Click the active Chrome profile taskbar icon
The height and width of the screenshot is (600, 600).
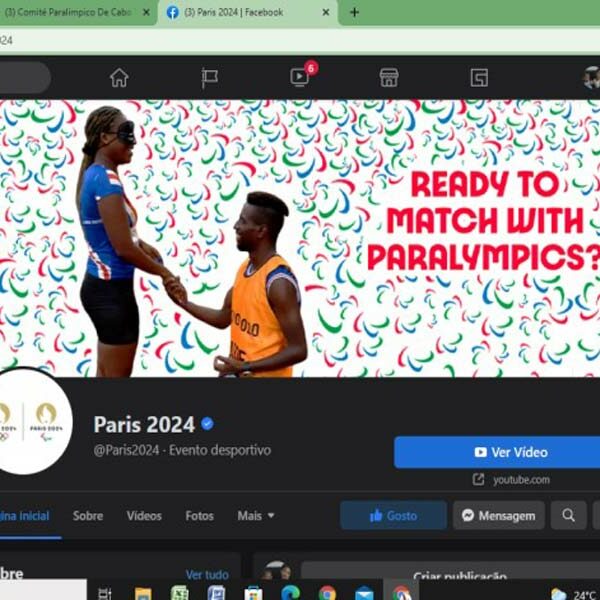tap(401, 591)
